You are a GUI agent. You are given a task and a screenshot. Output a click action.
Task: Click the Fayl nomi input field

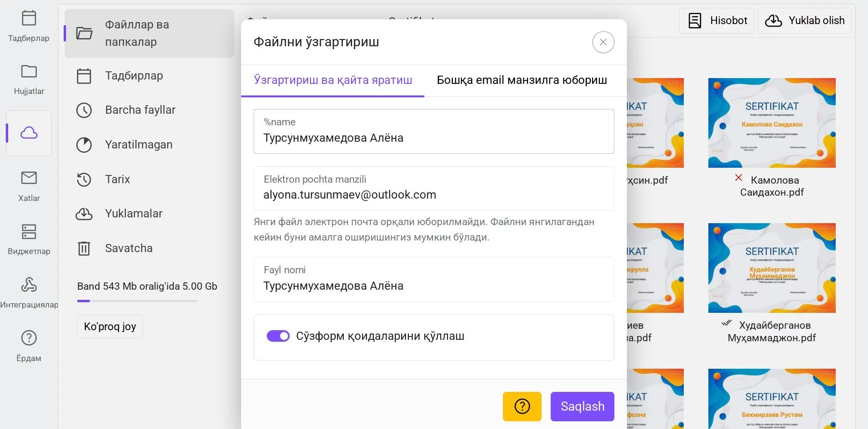pyautogui.click(x=434, y=279)
